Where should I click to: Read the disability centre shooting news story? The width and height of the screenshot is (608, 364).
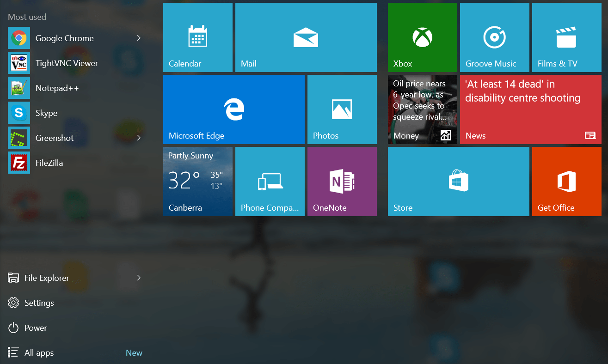pyautogui.click(x=530, y=109)
